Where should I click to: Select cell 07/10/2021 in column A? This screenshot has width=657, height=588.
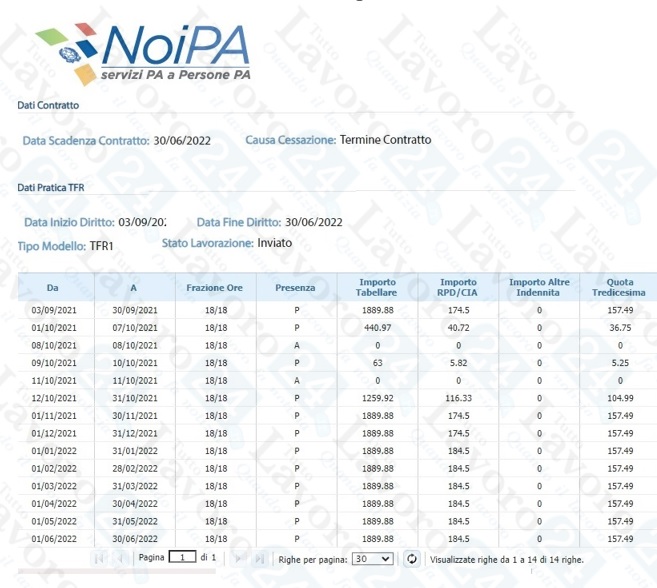(135, 328)
